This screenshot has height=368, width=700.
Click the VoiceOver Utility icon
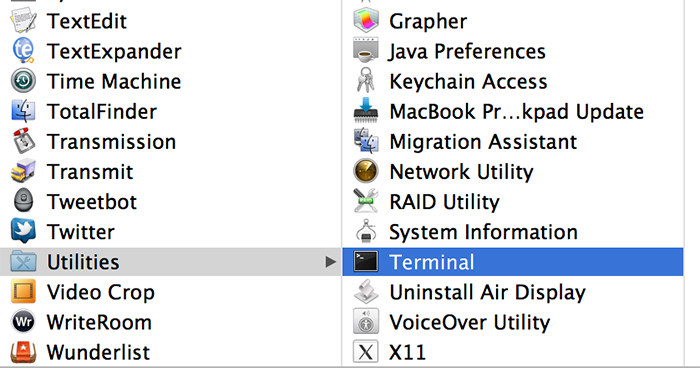pos(366,322)
